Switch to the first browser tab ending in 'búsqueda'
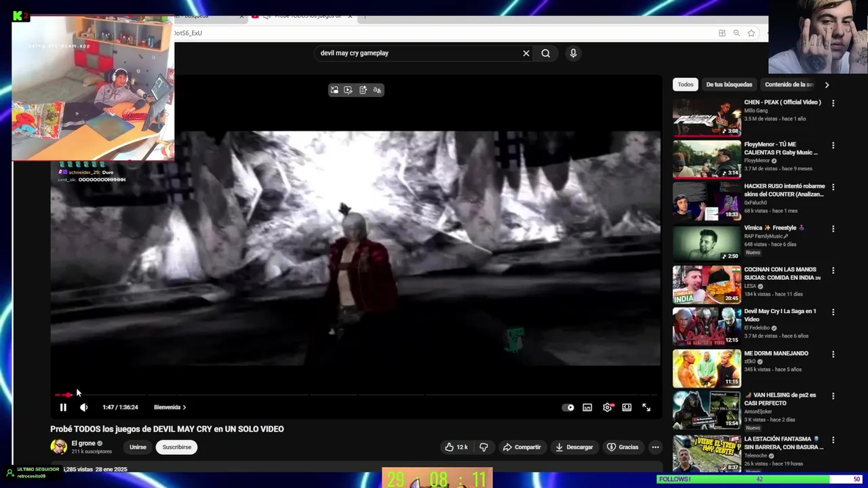Screen dimensions: 868x488 click(x=203, y=16)
